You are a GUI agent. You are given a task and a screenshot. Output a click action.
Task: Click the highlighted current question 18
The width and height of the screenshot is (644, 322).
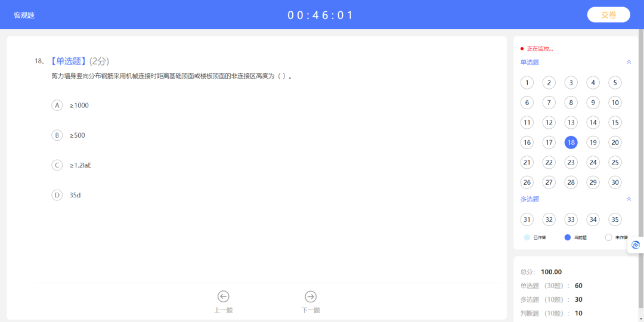[571, 143]
